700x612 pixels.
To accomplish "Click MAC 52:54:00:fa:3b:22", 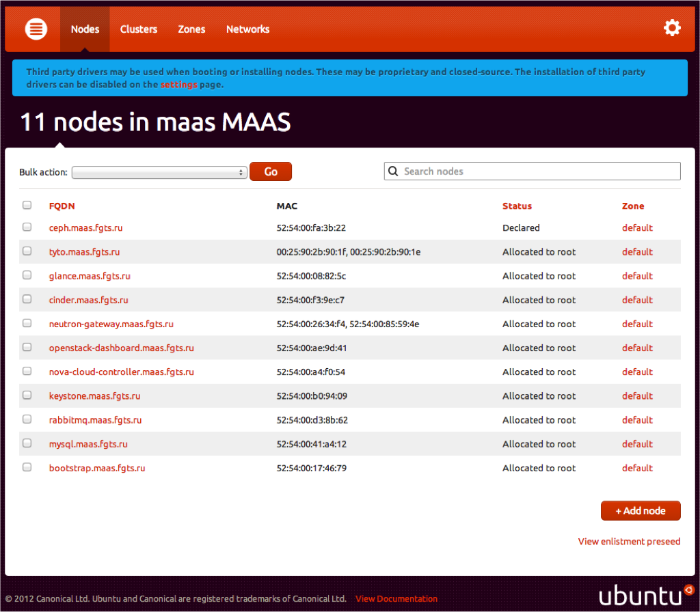I will pos(311,228).
